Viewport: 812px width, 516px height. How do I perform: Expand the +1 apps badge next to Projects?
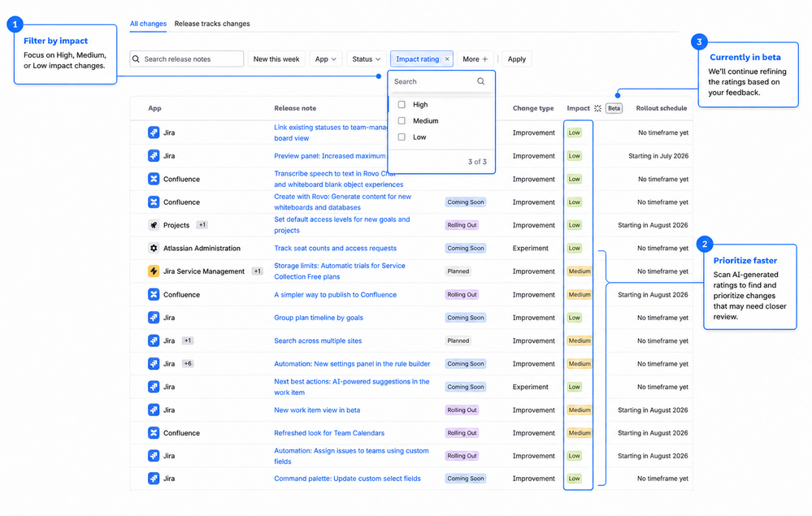[202, 224]
